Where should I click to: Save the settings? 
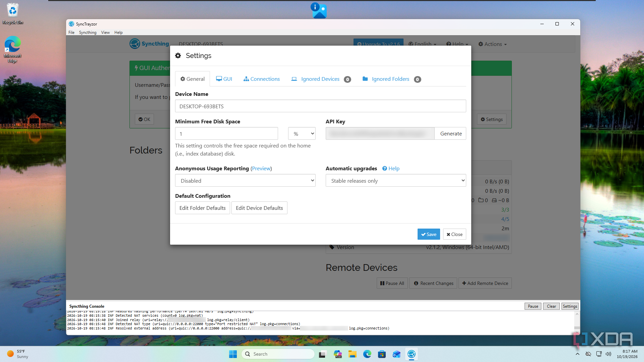tap(428, 234)
